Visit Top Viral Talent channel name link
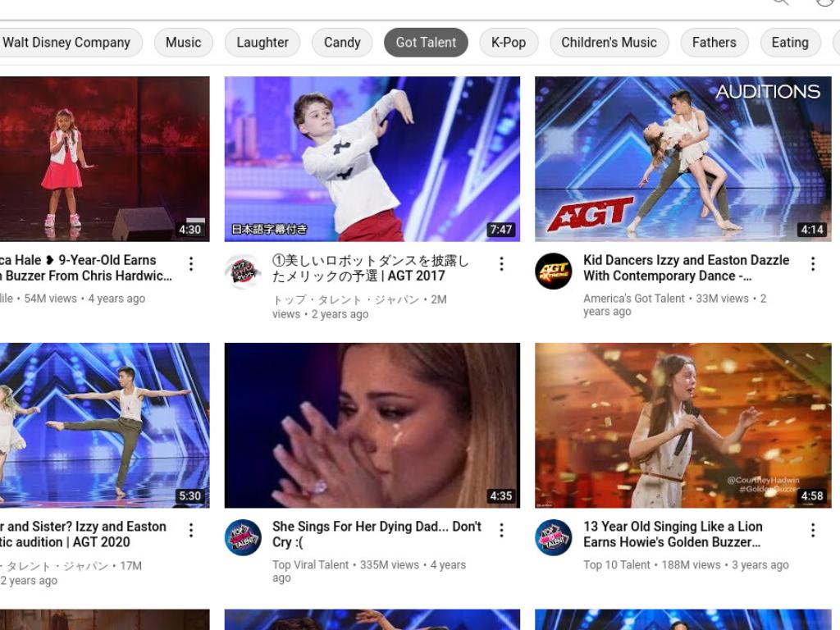Viewport: 840px width, 630px height. coord(310,564)
